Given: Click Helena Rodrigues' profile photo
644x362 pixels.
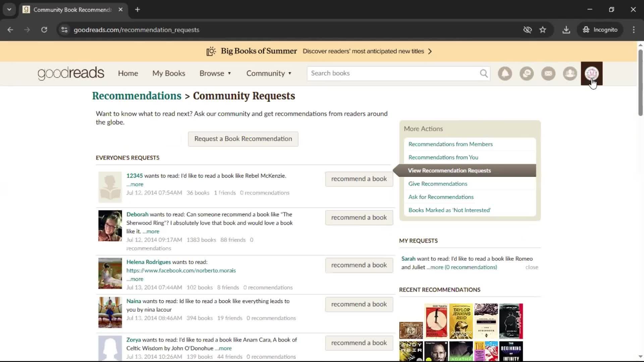Looking at the screenshot, I should pyautogui.click(x=110, y=274).
